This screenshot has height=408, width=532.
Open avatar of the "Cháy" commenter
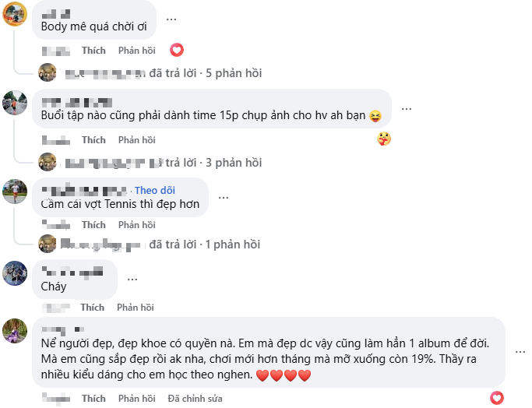coord(16,273)
